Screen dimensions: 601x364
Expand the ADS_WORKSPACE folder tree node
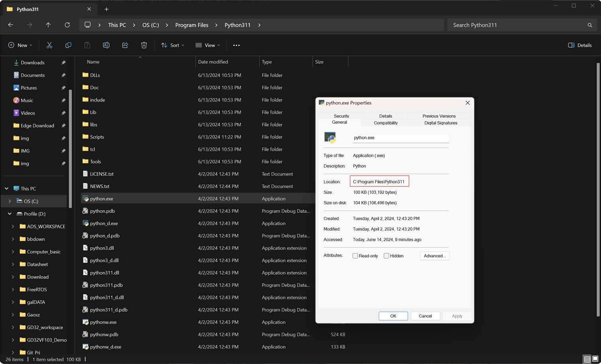[x=13, y=226]
